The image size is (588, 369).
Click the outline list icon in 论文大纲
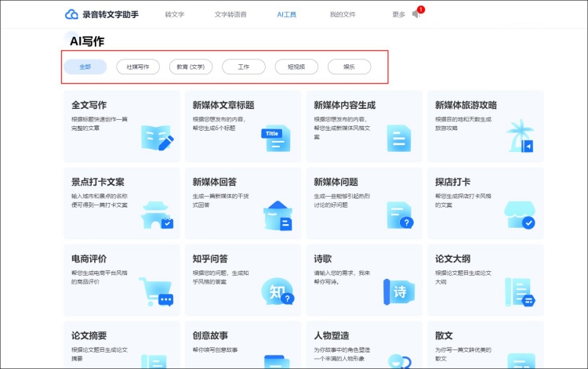pyautogui.click(x=520, y=292)
